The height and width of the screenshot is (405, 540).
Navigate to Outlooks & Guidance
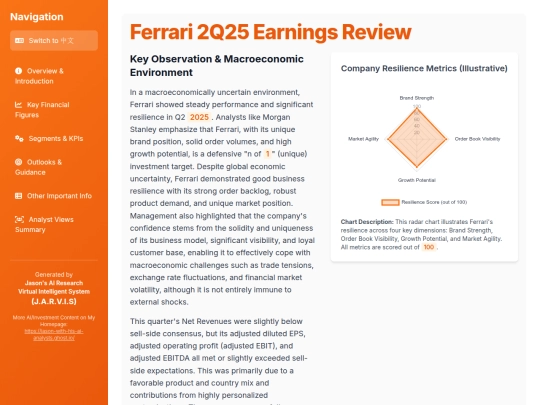[54, 167]
